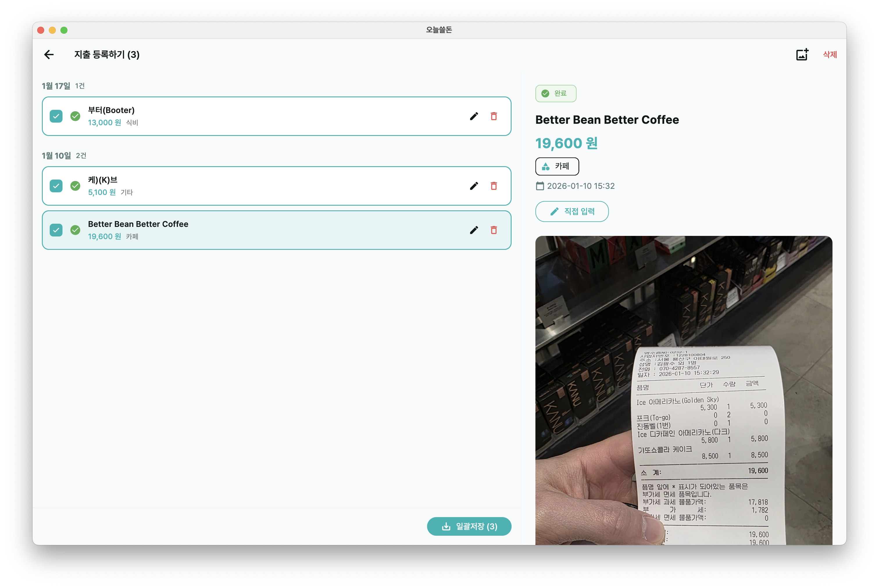
Task: Select the 케)(K)브 expense title
Action: point(102,180)
